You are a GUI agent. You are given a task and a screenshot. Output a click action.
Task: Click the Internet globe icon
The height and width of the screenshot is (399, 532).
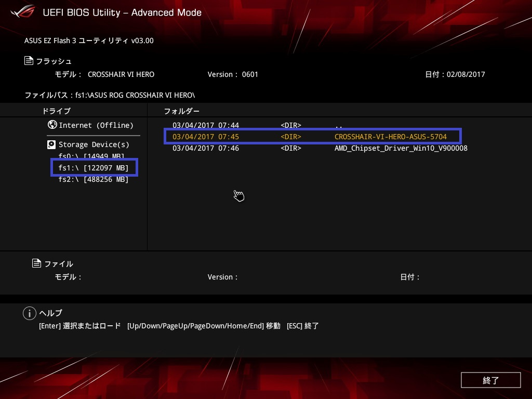[x=52, y=125]
